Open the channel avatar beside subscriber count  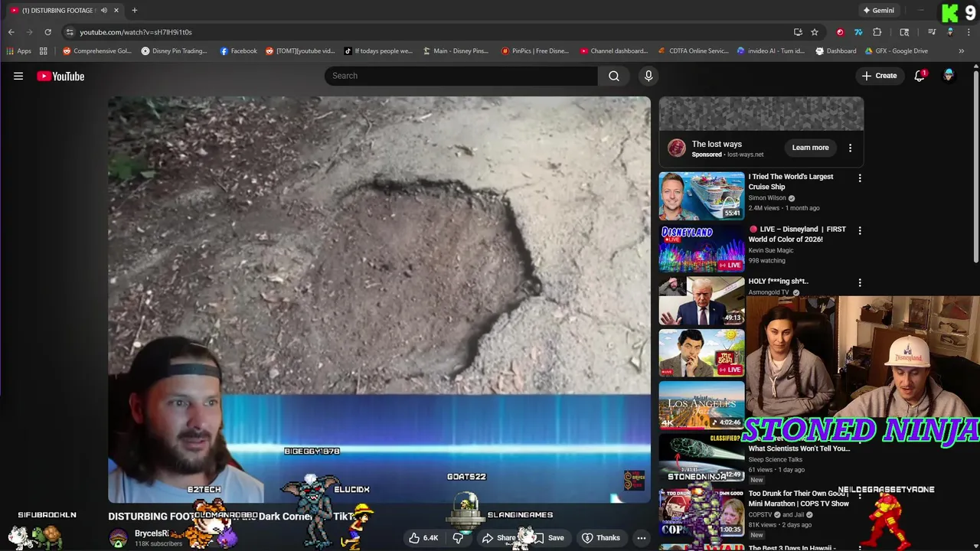tap(118, 538)
